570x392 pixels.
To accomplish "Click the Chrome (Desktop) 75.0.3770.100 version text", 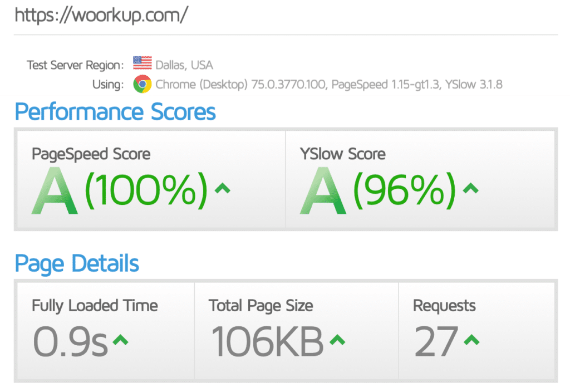I will tap(240, 85).
